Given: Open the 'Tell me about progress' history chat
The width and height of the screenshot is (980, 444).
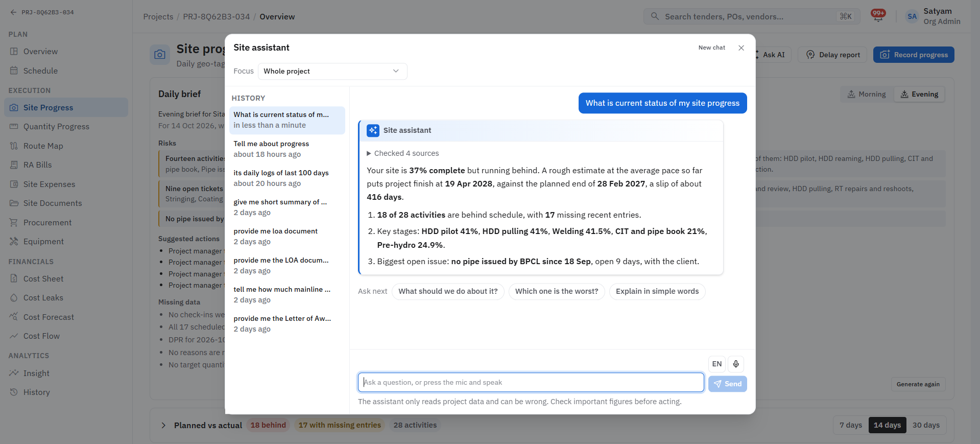Looking at the screenshot, I should click(287, 149).
